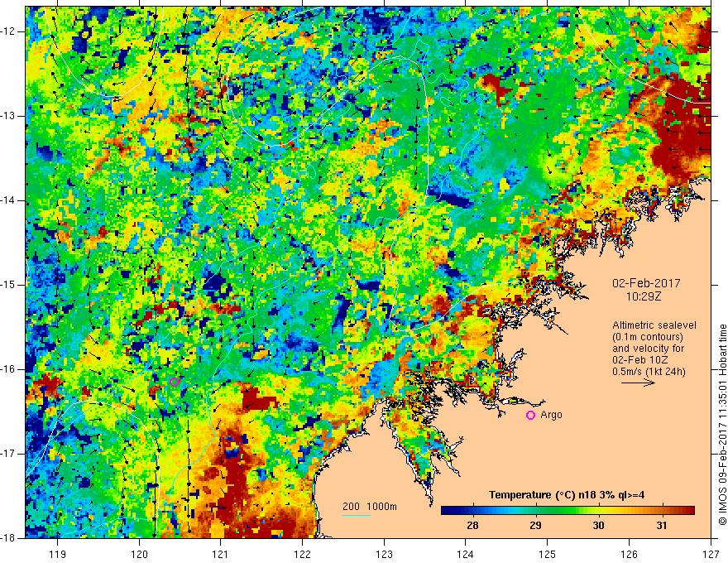Image resolution: width=728 pixels, height=563 pixels.
Task: Click the 'Altimetric sealevel' caption line
Action: [654, 325]
